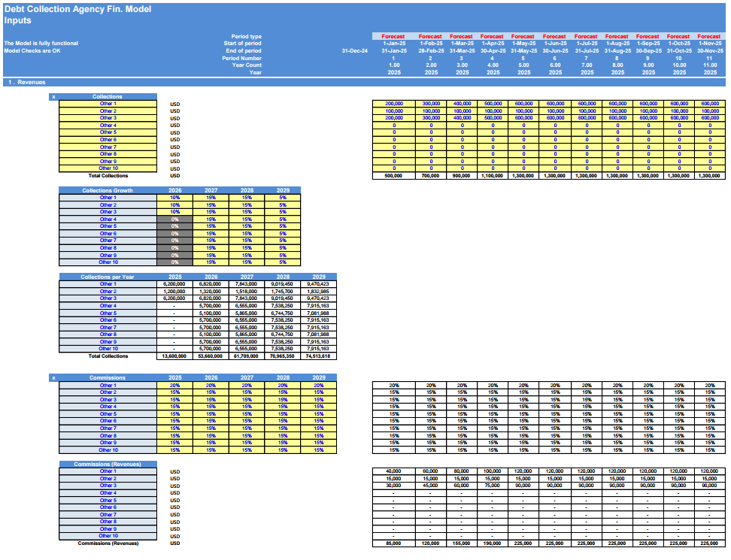Viewport: 731px width, 560px height.
Task: Click the Total Collections value 13,600,000 for 2025
Action: [174, 356]
